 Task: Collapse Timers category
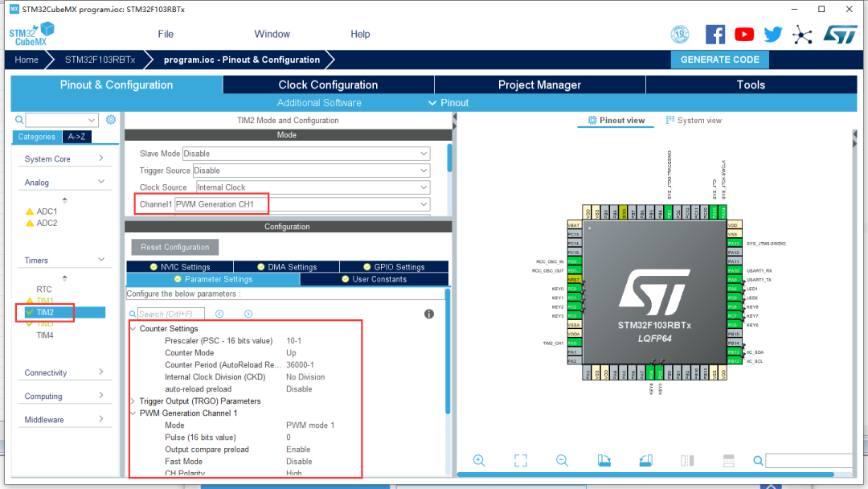(x=101, y=260)
